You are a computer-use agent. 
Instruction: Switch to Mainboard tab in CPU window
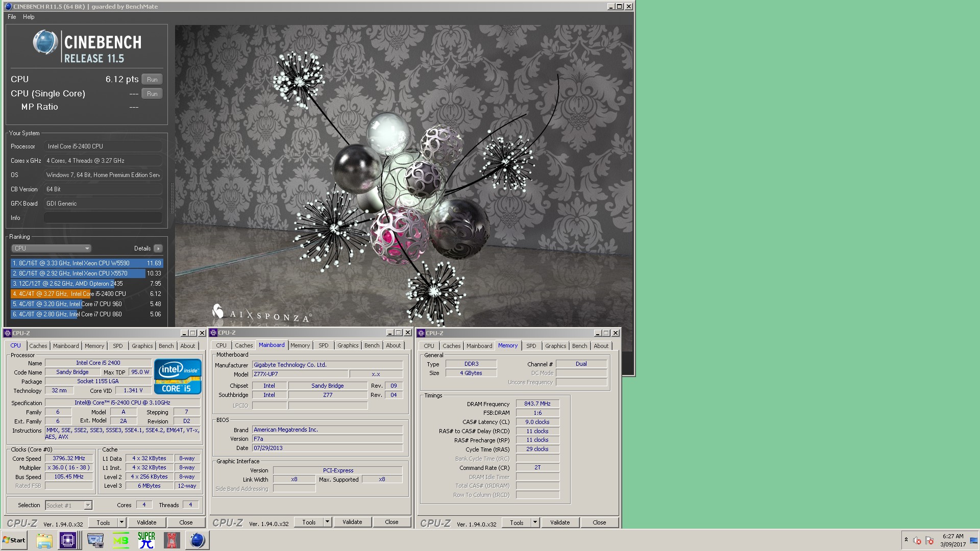(x=66, y=346)
